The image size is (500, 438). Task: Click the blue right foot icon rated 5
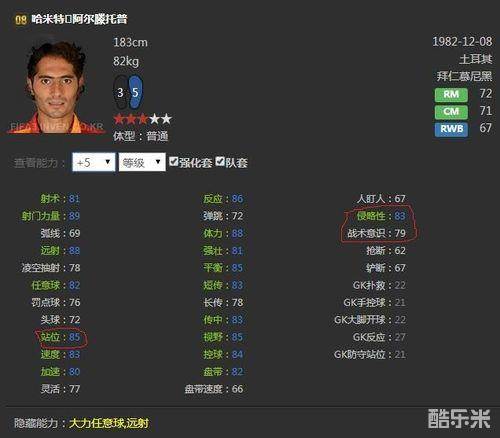click(x=135, y=92)
